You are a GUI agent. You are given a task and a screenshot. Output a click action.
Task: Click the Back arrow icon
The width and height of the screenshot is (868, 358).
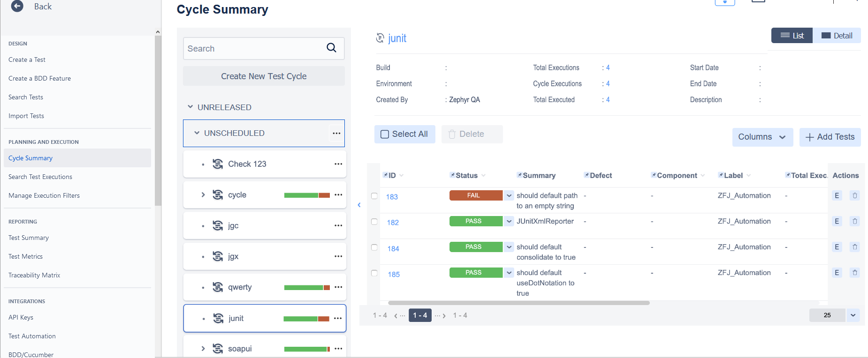pos(17,6)
